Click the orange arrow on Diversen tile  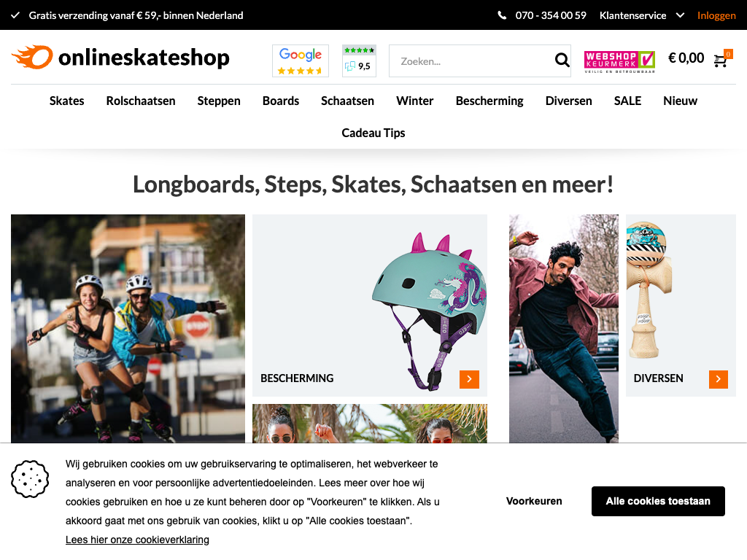tap(718, 379)
